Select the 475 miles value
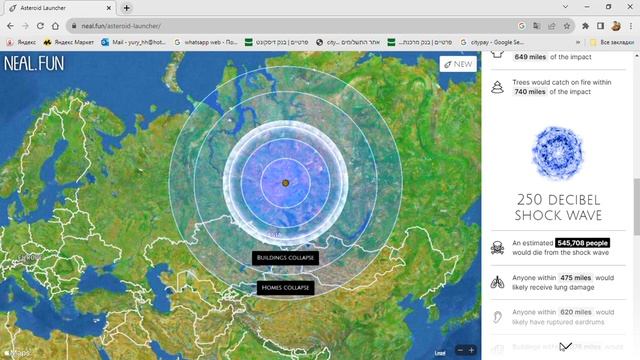The width and height of the screenshot is (640, 360). click(x=576, y=278)
